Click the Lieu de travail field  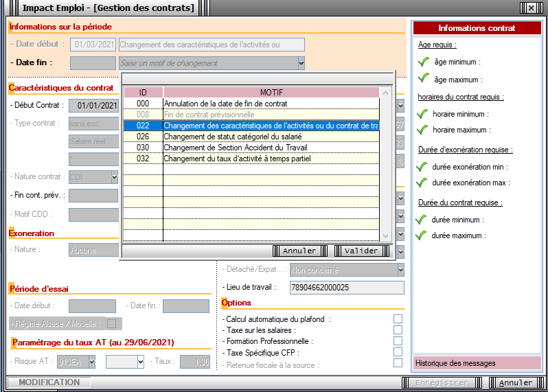(x=347, y=288)
